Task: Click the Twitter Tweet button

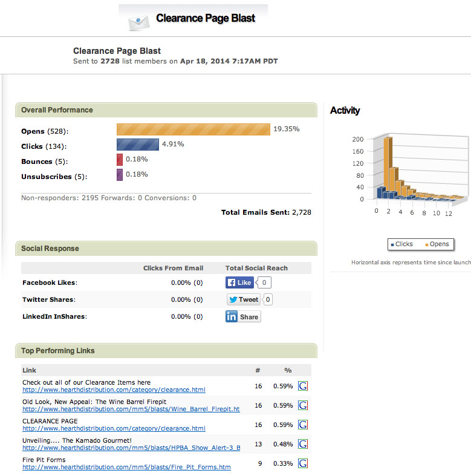Action: coord(244,299)
